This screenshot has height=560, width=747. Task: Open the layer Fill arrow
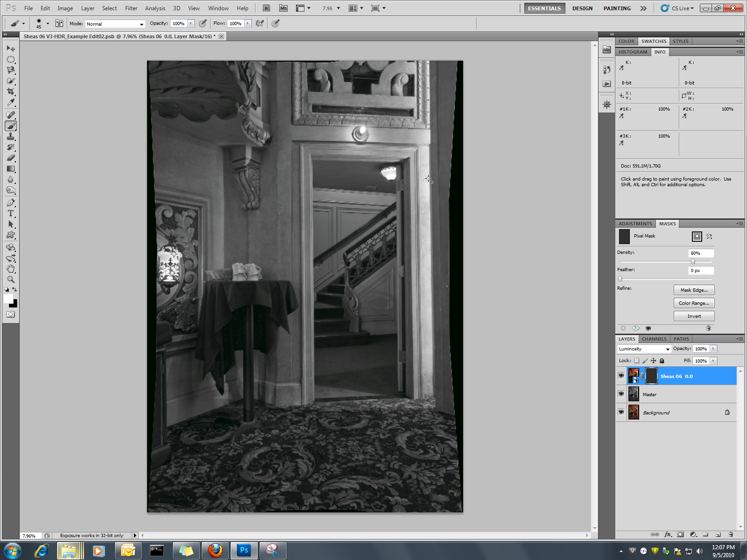[713, 361]
